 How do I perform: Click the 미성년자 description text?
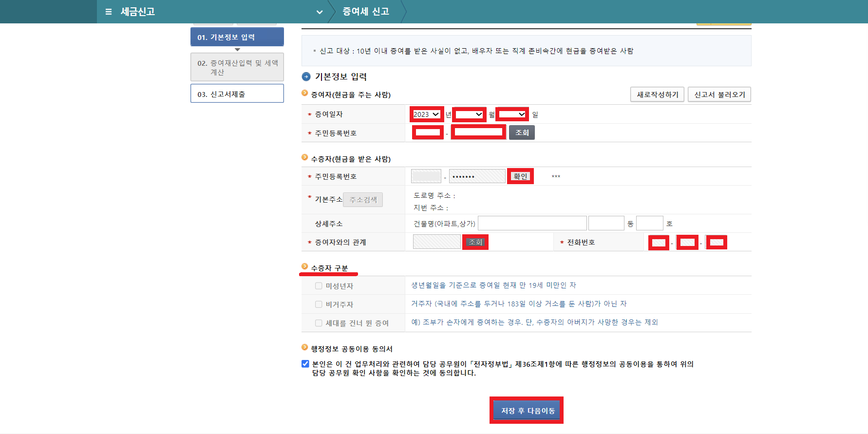[x=493, y=285]
